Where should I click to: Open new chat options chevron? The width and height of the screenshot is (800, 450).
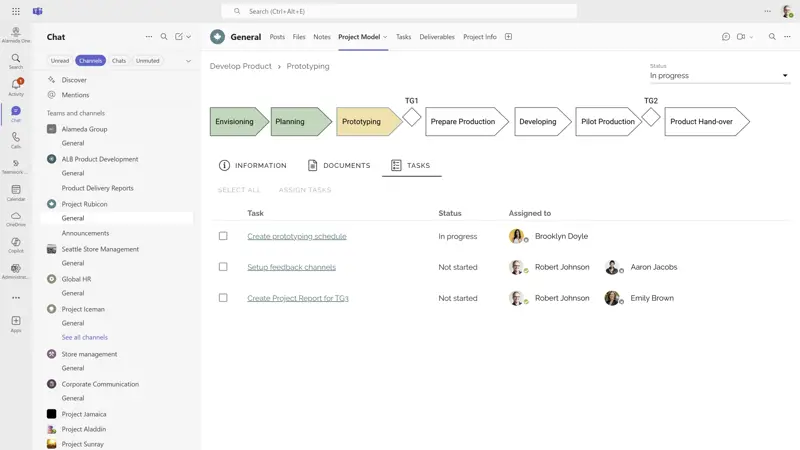(x=189, y=37)
